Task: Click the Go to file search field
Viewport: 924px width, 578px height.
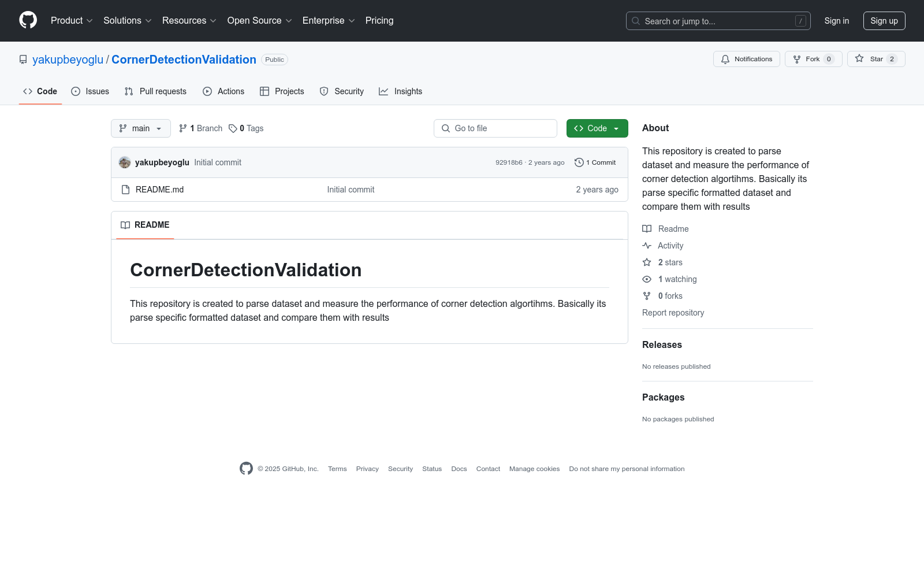Action: [495, 128]
